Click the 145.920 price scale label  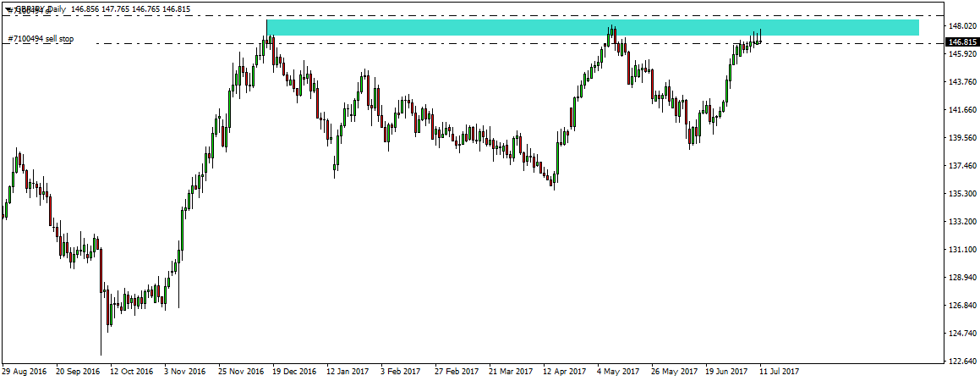[x=962, y=54]
